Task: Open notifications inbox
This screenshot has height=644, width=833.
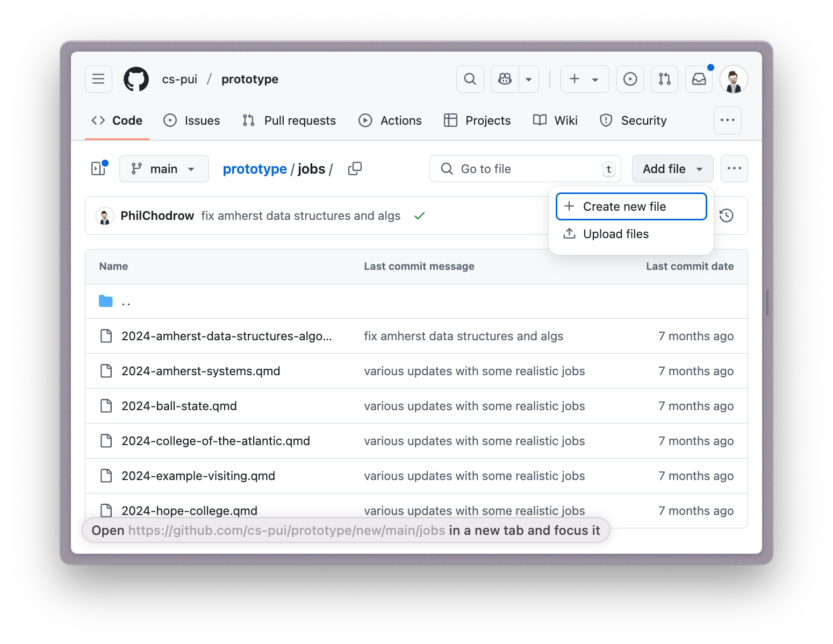Action: 699,79
